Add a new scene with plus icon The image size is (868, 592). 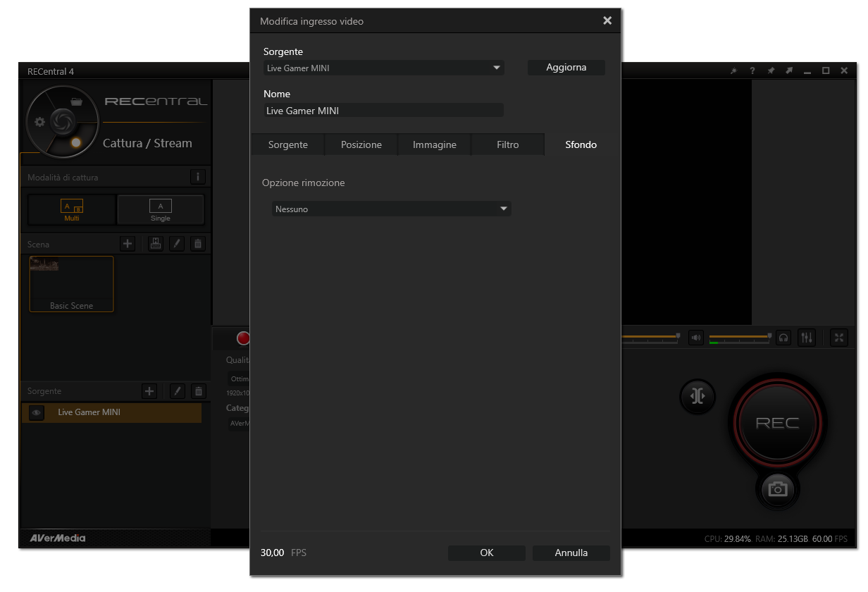127,244
